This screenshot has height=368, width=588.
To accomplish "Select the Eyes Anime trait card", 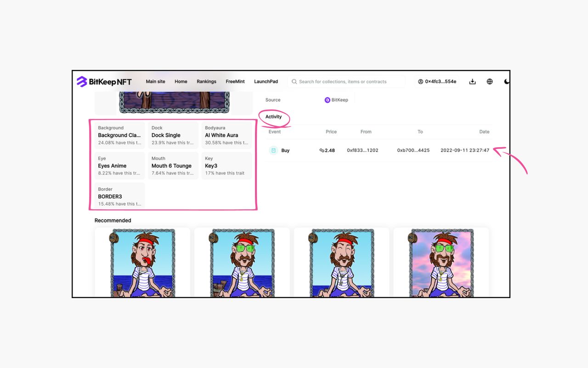I will 119,166.
